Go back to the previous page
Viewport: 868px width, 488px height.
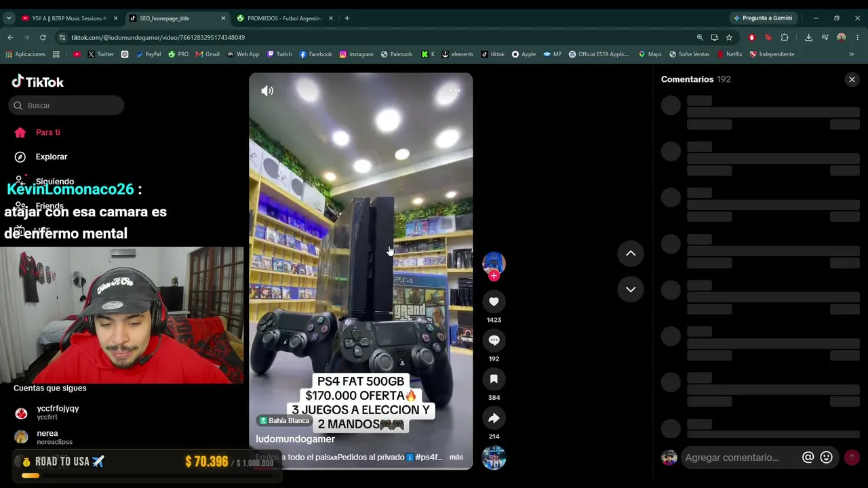coord(10,37)
